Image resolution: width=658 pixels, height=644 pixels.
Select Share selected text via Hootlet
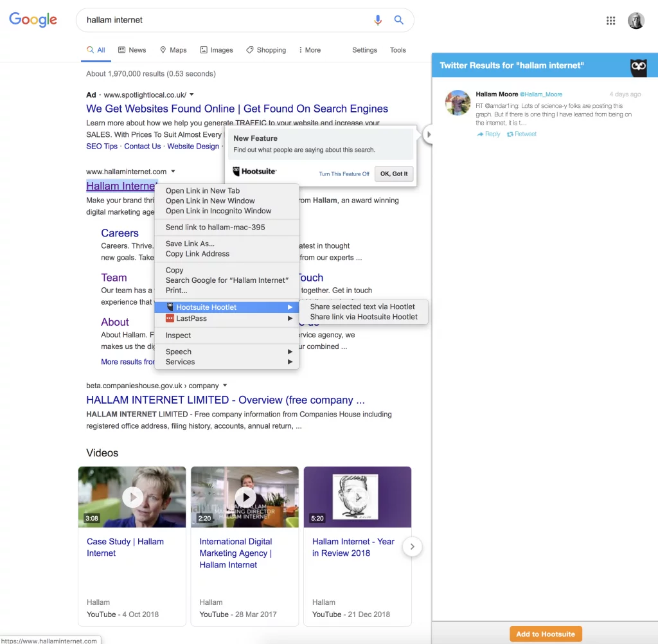[364, 307]
